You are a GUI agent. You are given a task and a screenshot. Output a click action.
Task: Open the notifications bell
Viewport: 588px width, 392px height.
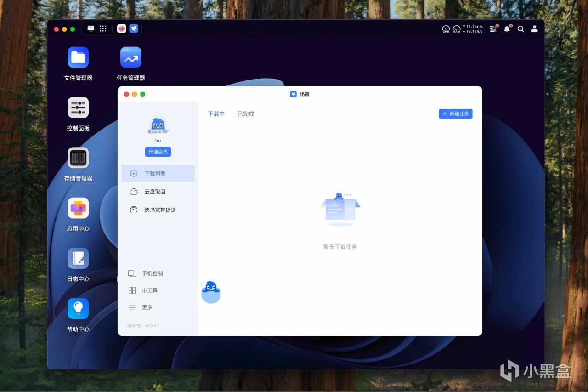tap(507, 28)
